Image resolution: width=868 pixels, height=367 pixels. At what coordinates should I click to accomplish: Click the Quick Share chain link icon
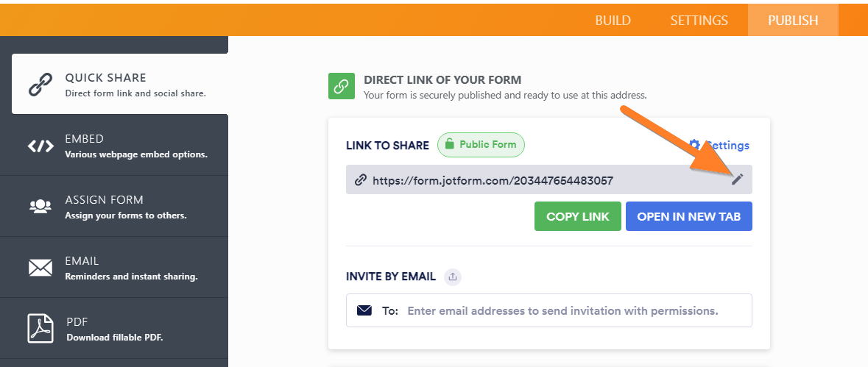point(40,85)
